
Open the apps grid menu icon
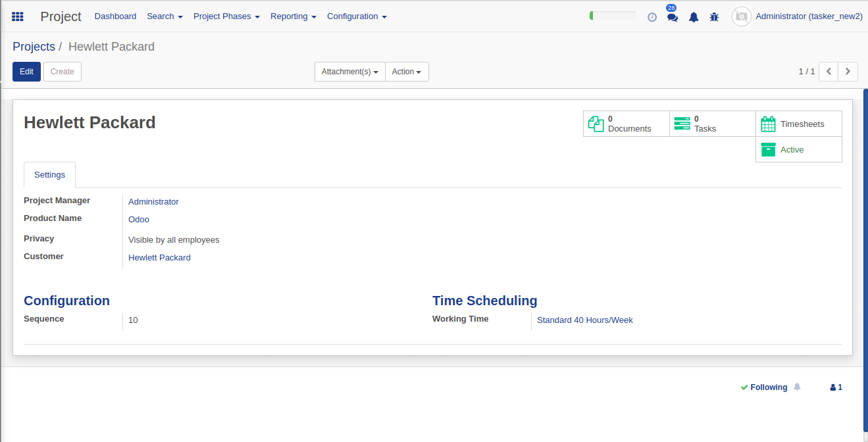point(18,16)
